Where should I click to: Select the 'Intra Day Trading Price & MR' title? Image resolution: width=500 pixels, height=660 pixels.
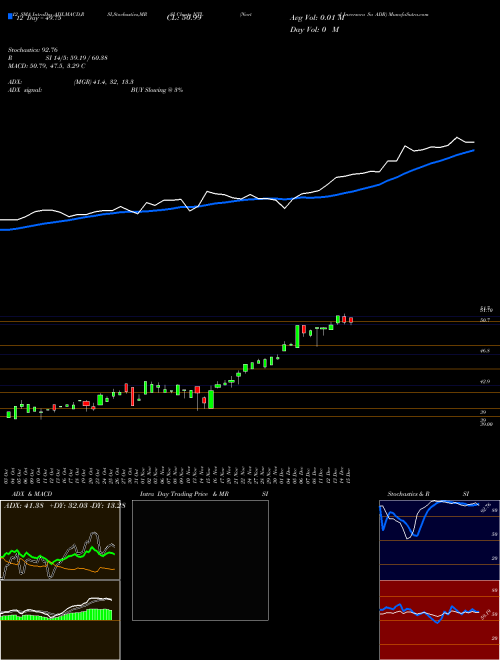pyautogui.click(x=184, y=494)
